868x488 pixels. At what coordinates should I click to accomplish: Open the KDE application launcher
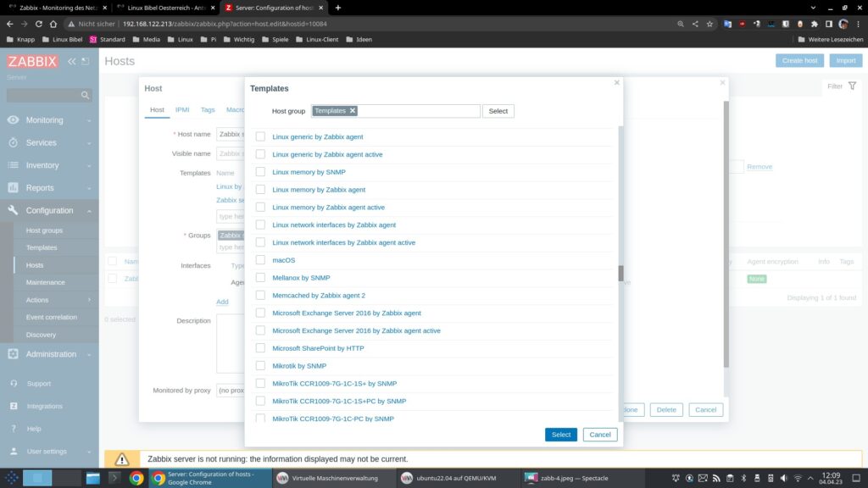point(12,478)
